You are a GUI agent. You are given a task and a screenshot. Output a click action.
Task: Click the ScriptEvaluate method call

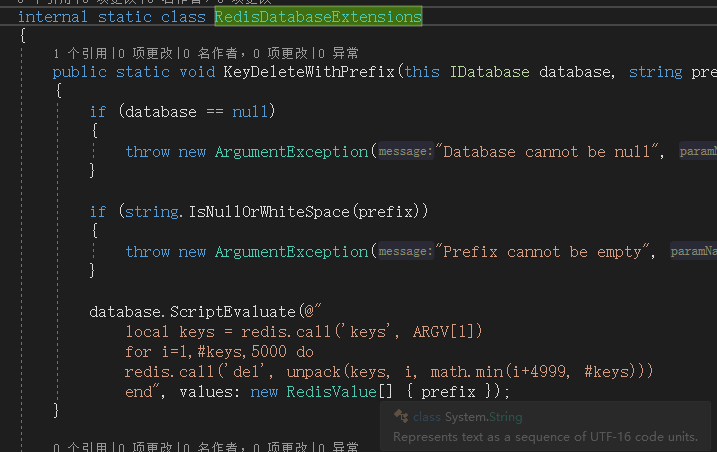233,312
